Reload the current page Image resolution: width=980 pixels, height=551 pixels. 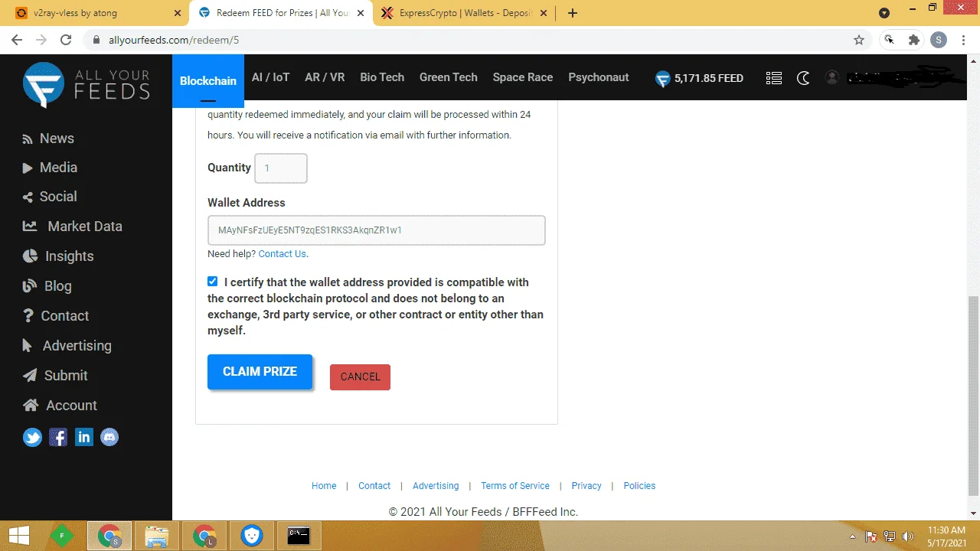[66, 40]
